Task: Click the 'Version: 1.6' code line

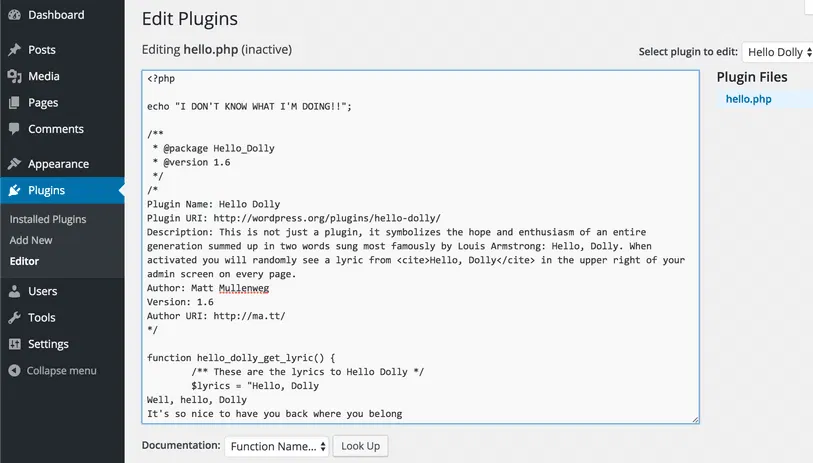Action: (x=180, y=302)
